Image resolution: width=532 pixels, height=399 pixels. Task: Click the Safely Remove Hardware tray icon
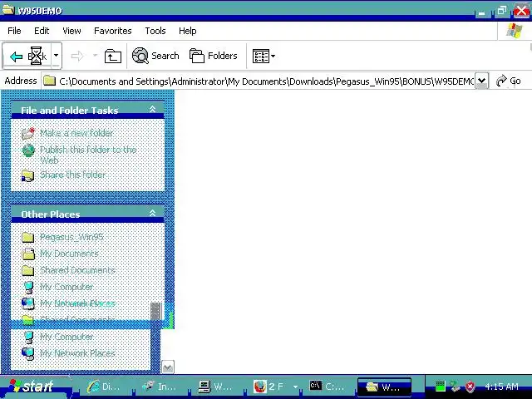coord(455,386)
